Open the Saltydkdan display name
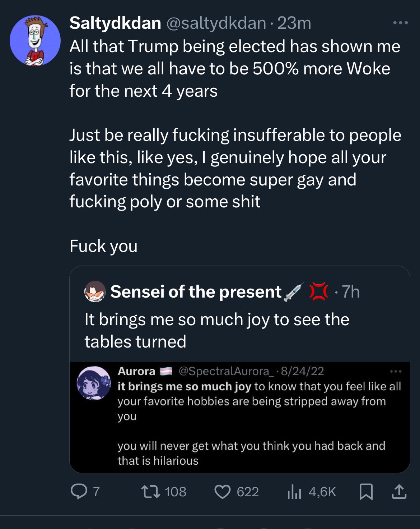The height and width of the screenshot is (529, 420). point(115,23)
